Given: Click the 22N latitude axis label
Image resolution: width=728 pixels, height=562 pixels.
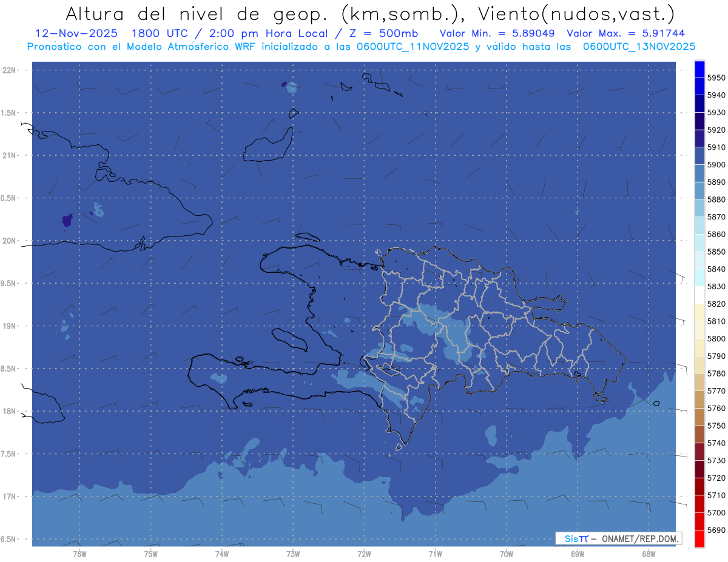Looking at the screenshot, I should click(x=8, y=70).
